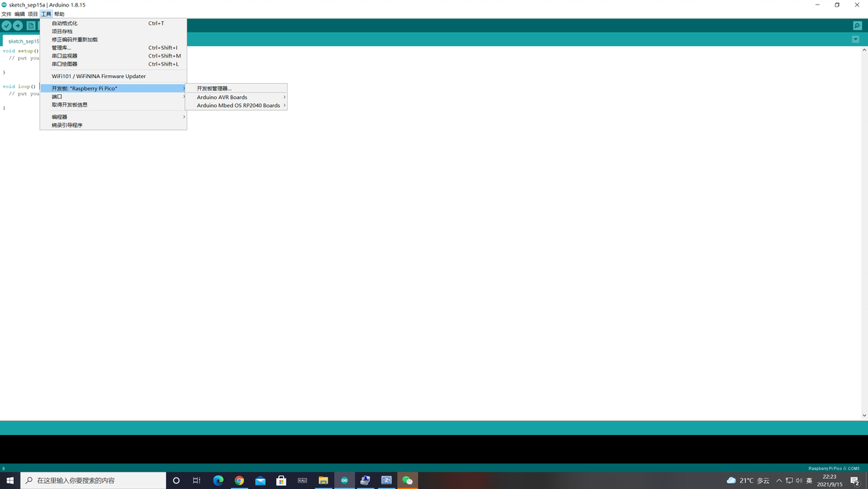868x489 pixels.
Task: Click the taskbar search box
Action: (93, 480)
